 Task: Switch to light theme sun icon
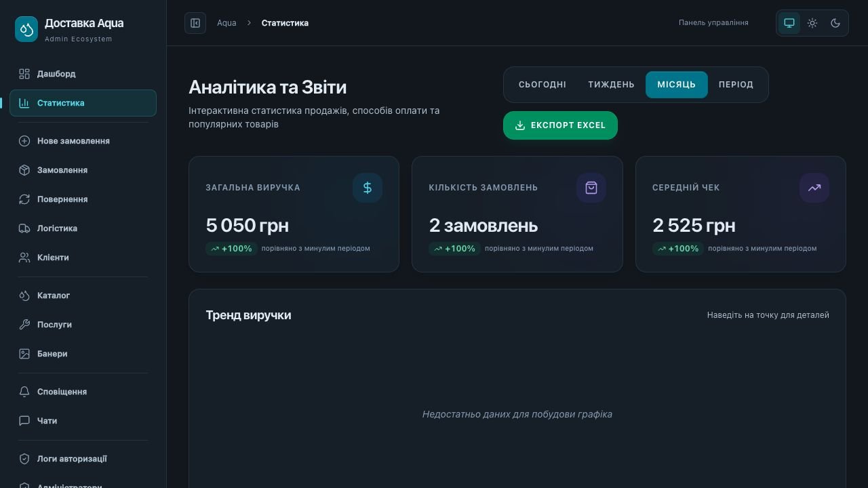click(x=812, y=23)
